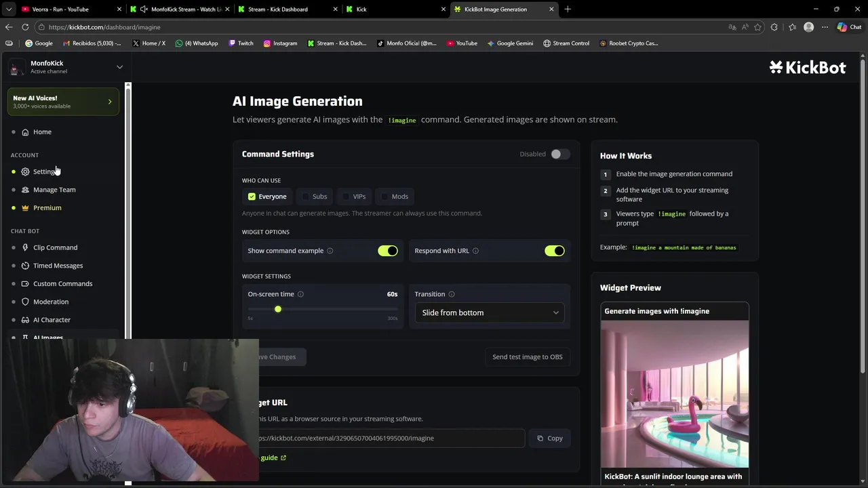Screen dimensions: 868x488
Task: Switch to Veorra - Run YouTube tab
Action: (x=68, y=9)
